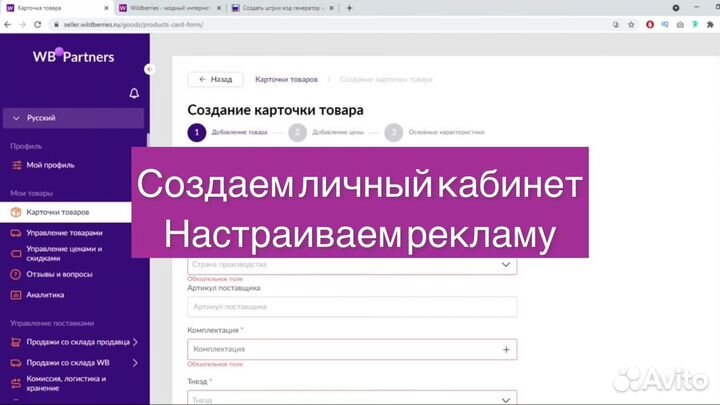Reload the page with refresh icon
This screenshot has height=405, width=720.
(x=38, y=24)
